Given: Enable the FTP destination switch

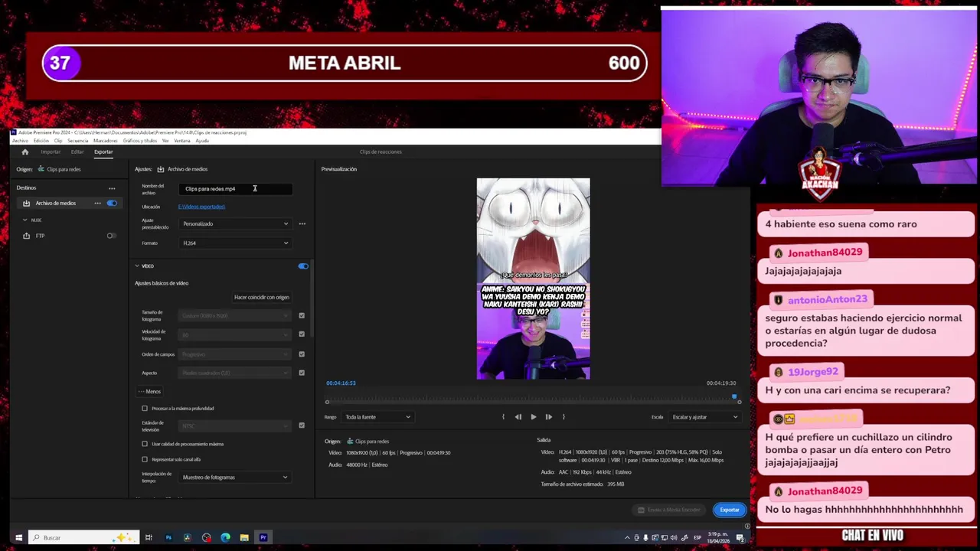Looking at the screenshot, I should (x=112, y=236).
